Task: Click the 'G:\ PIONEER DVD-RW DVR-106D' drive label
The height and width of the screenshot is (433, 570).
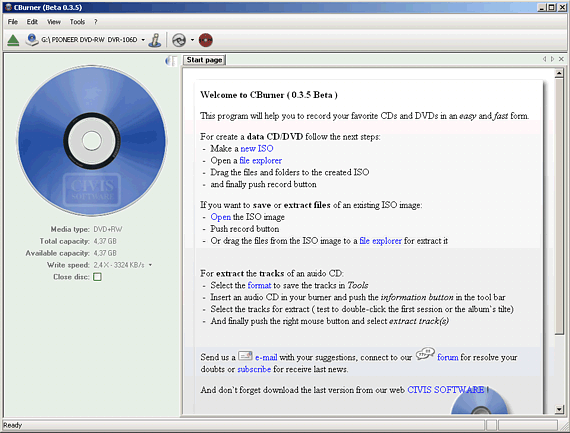Action: coord(89,40)
